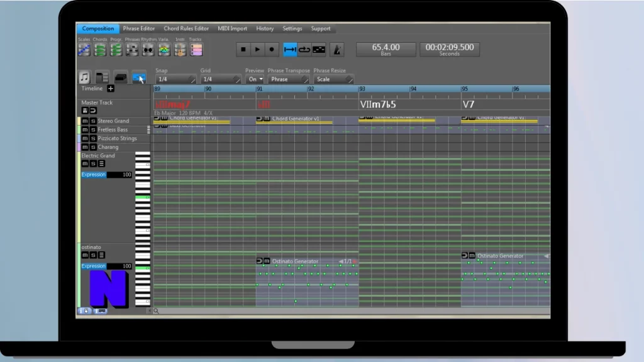644x362 pixels.
Task: Select the VIIm7b5 chord in Master Track
Action: [378, 104]
